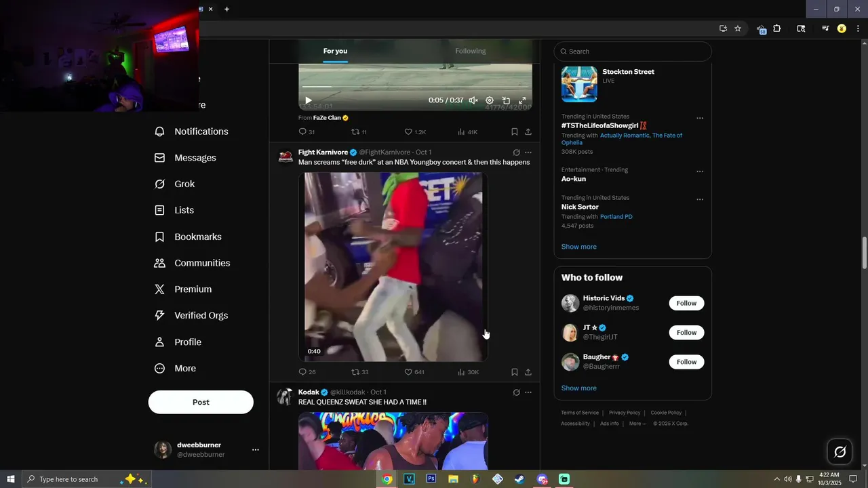Show more trends under Nick Sortor
Screen dimensions: 868x488
pyautogui.click(x=579, y=247)
